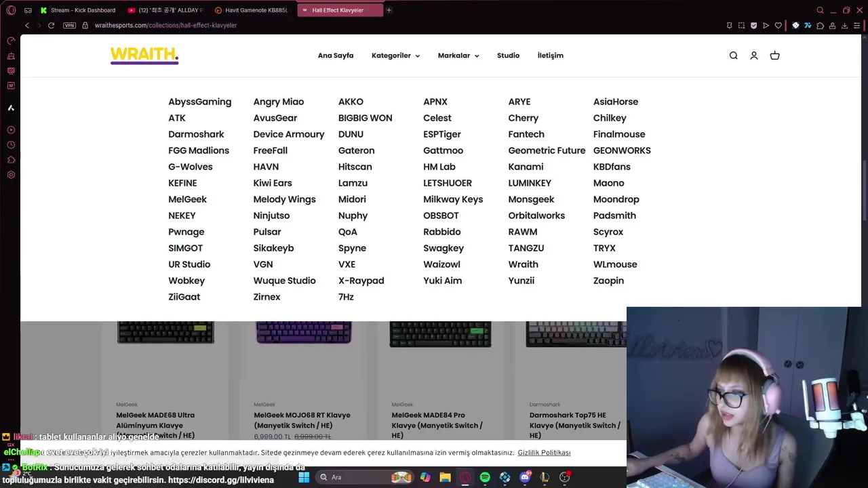Reload the page with refresh icon

(x=51, y=25)
